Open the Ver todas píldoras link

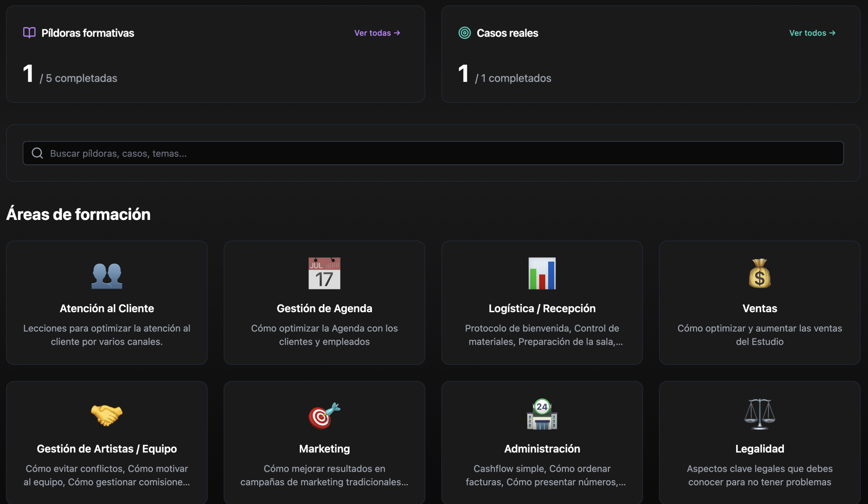pyautogui.click(x=377, y=33)
